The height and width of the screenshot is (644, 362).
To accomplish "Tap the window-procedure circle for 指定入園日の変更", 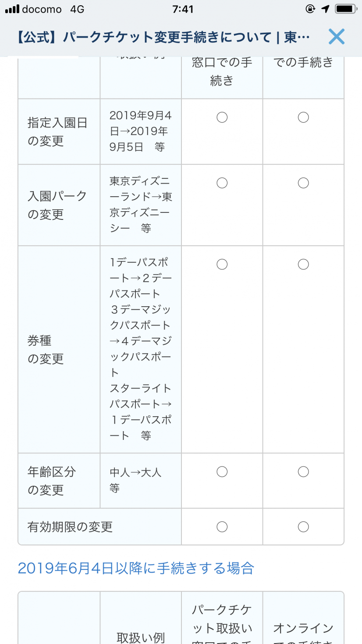I will coord(222,117).
